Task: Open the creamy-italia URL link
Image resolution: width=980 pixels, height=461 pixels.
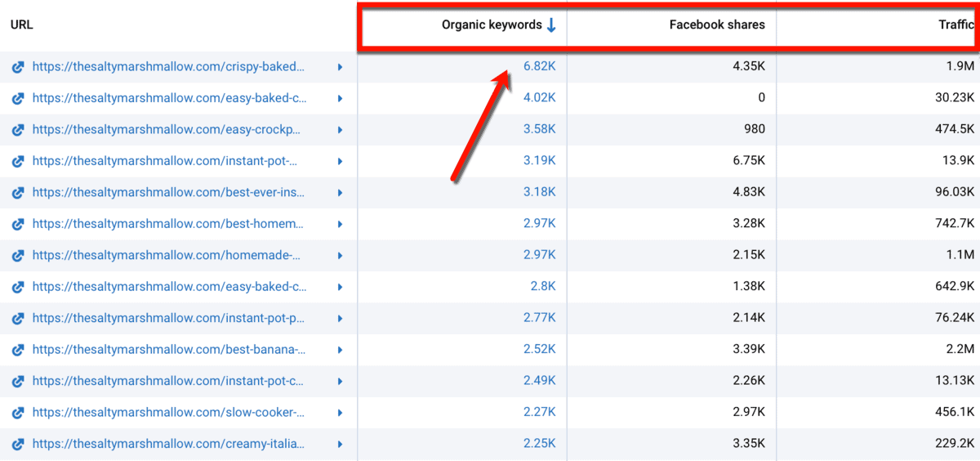Action: (x=168, y=444)
